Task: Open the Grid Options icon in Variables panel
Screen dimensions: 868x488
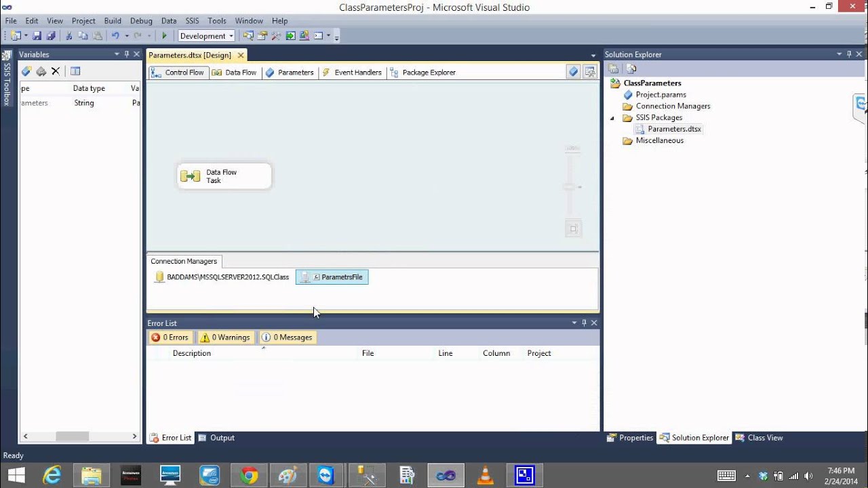Action: (x=75, y=71)
